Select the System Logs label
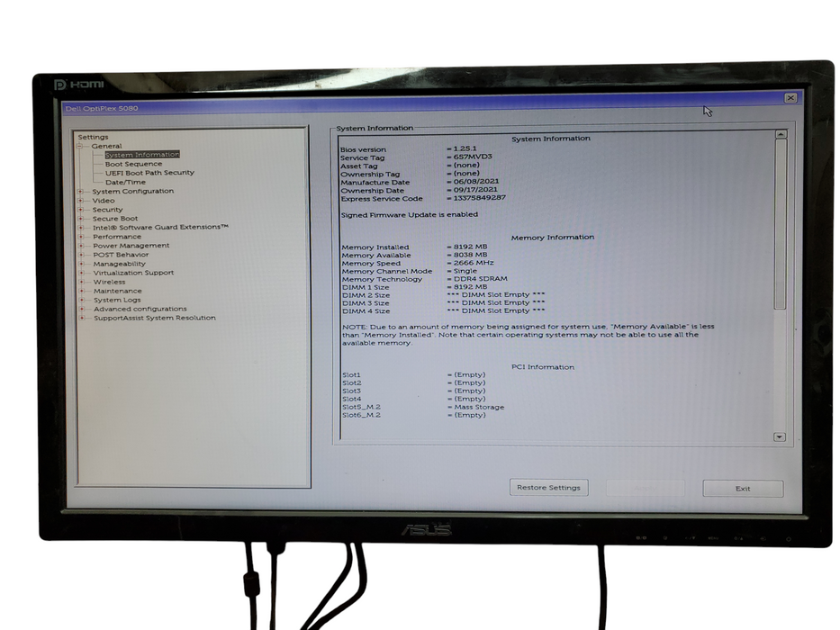This screenshot has width=840, height=630. pos(117,300)
